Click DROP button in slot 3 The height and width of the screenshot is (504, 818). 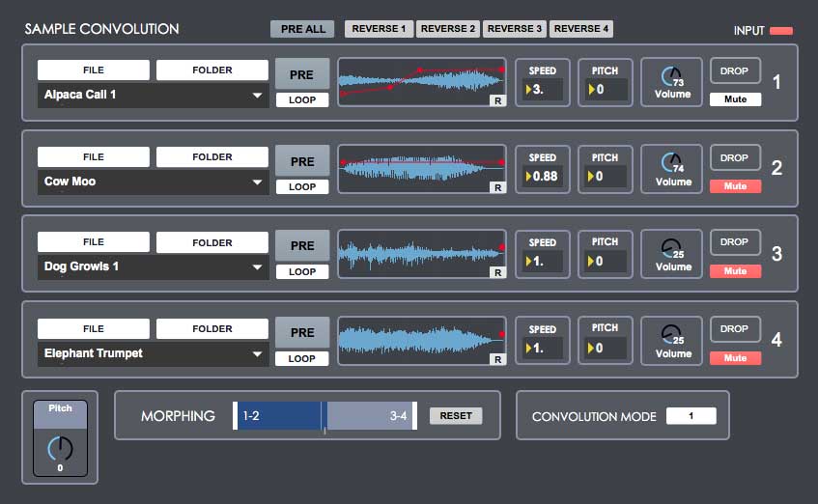(x=735, y=242)
